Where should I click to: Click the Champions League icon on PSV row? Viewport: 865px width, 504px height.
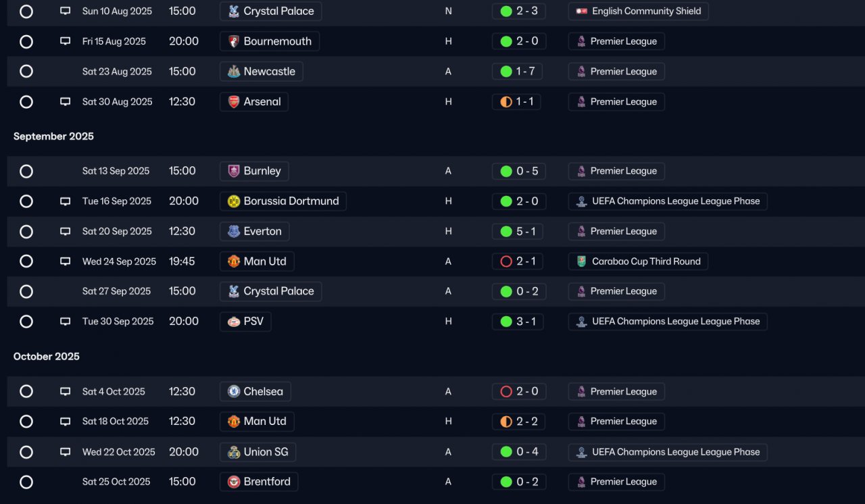click(x=581, y=322)
